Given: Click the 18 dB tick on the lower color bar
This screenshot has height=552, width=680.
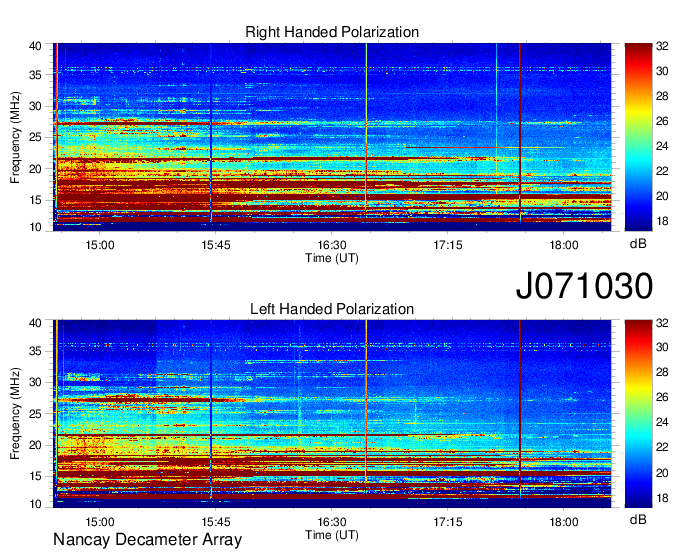Looking at the screenshot, I should [x=662, y=498].
